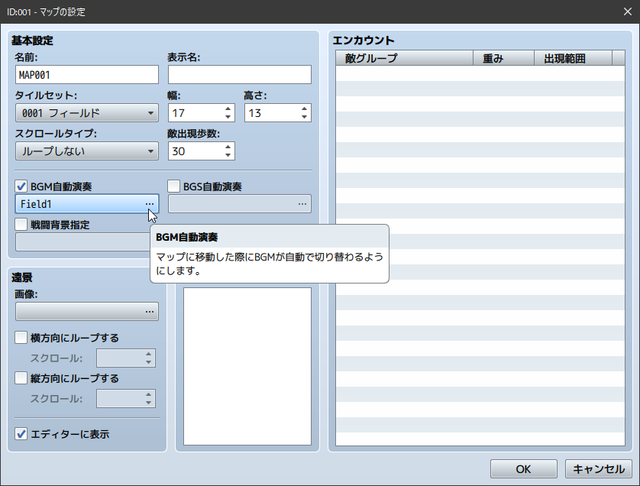Enable the 戦闘背景指定 checkbox
640x486 pixels.
[21, 224]
